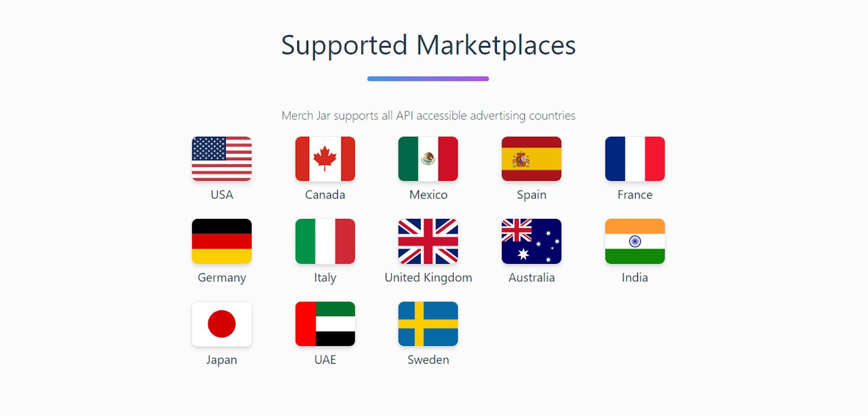Select the Sweden flag icon
The height and width of the screenshot is (416, 868).
point(428,324)
